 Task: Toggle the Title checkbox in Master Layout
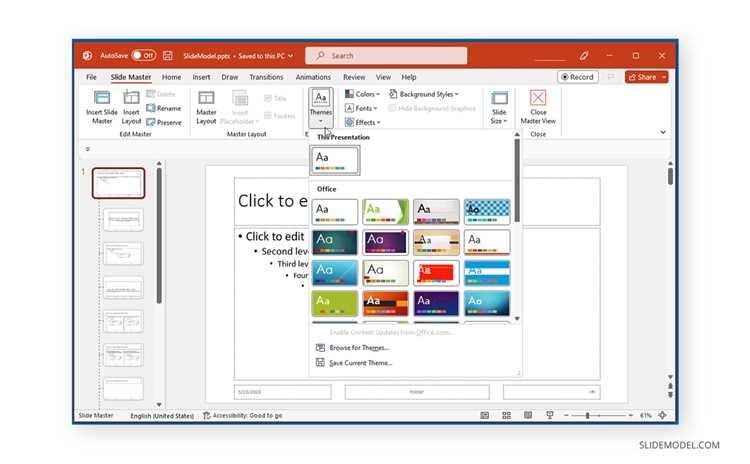tap(268, 99)
